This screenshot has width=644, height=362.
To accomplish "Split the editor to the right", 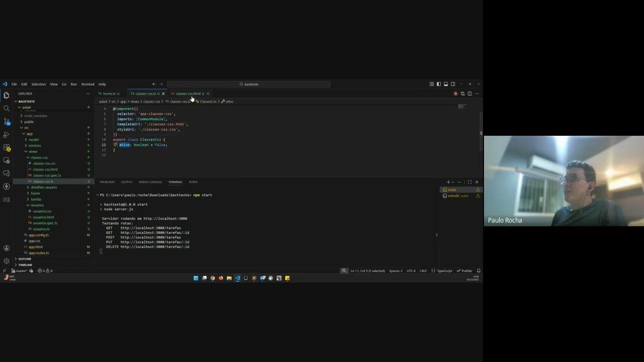I will tap(469, 94).
